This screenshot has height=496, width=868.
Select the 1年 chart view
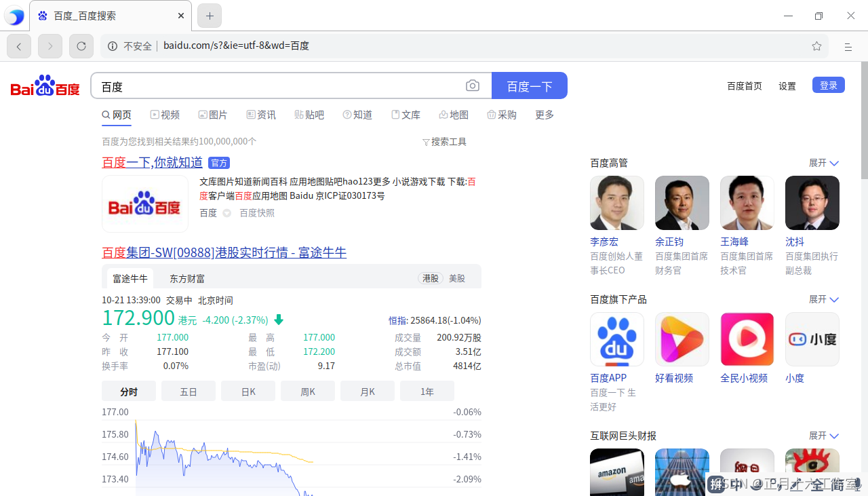427,392
